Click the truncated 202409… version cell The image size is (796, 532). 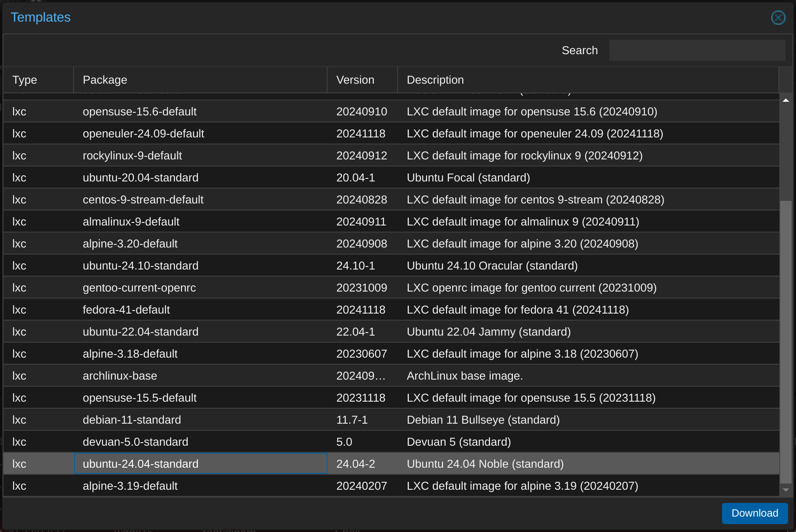(362, 376)
